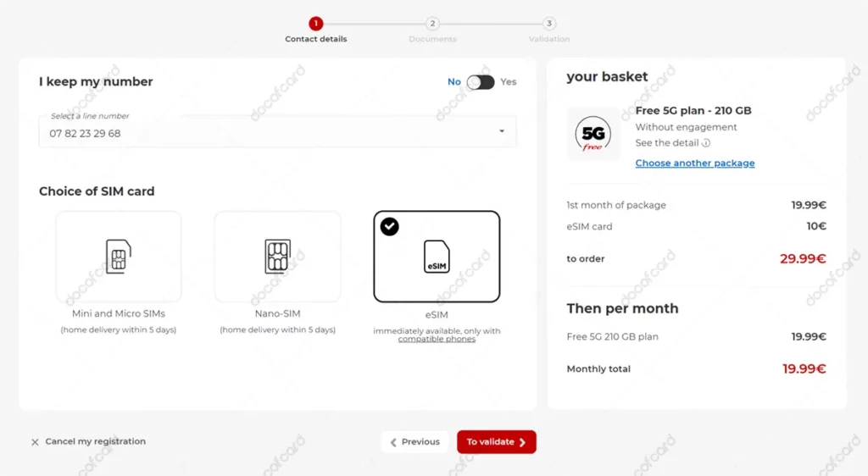Open the Choose another package link
The width and height of the screenshot is (868, 476).
coord(694,163)
